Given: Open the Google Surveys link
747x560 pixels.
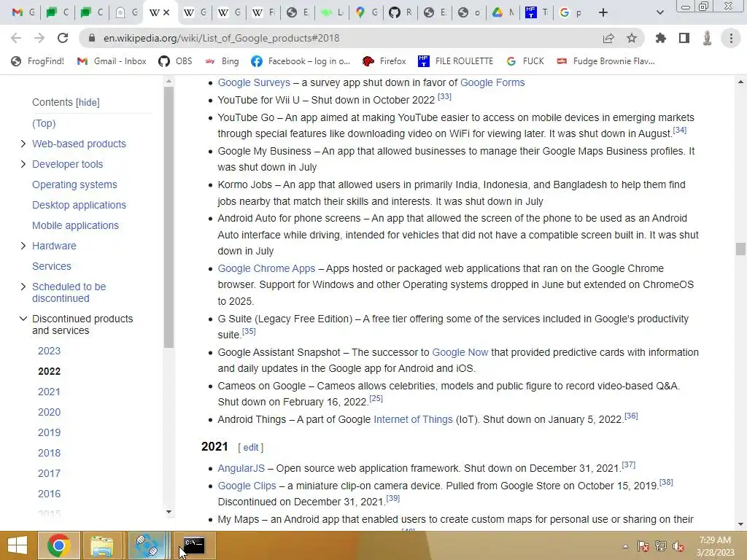Looking at the screenshot, I should click(x=254, y=83).
